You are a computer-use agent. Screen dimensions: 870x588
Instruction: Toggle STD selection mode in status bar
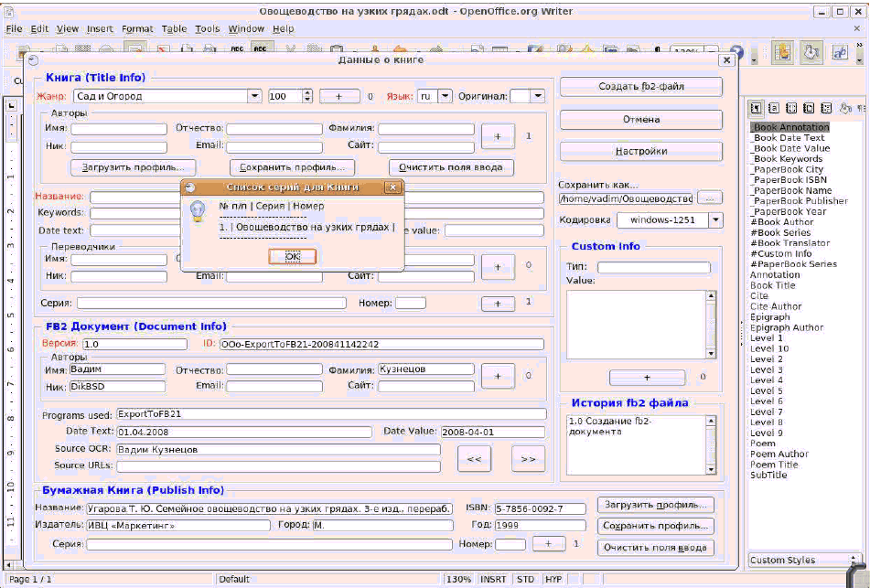(525, 579)
